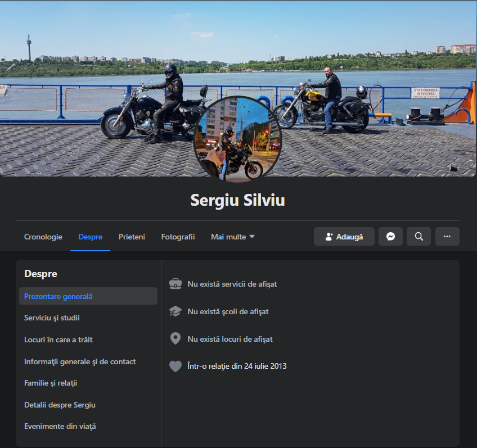477x448 pixels.
Task: Click the location pin places icon
Action: (175, 338)
